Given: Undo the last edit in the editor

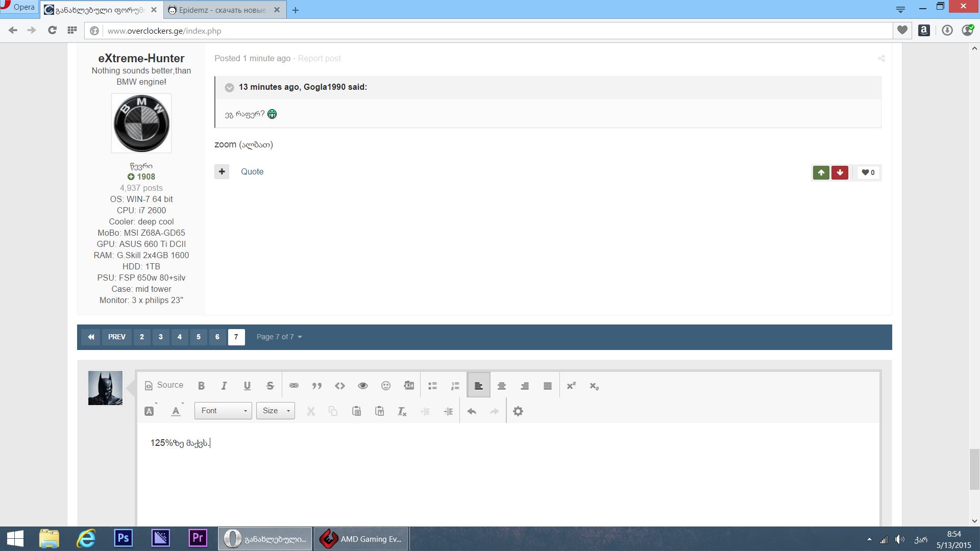Looking at the screenshot, I should coord(472,411).
